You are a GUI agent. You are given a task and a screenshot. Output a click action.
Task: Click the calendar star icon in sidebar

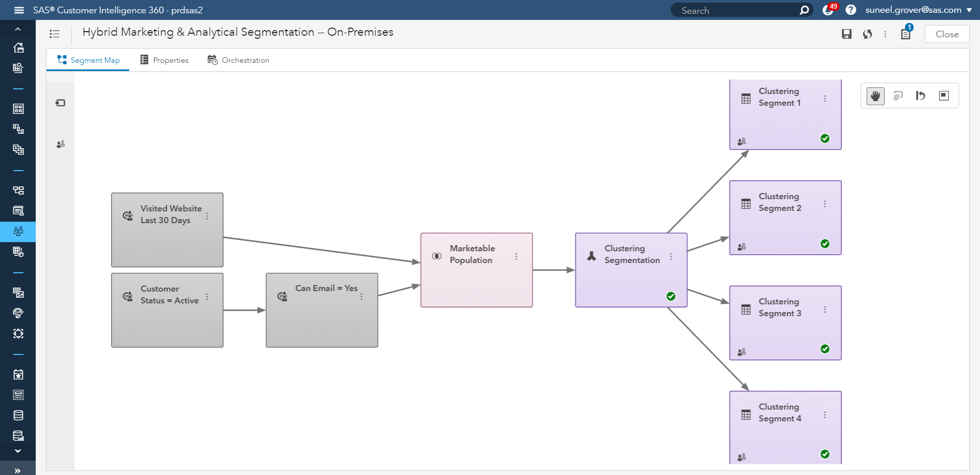tap(18, 374)
